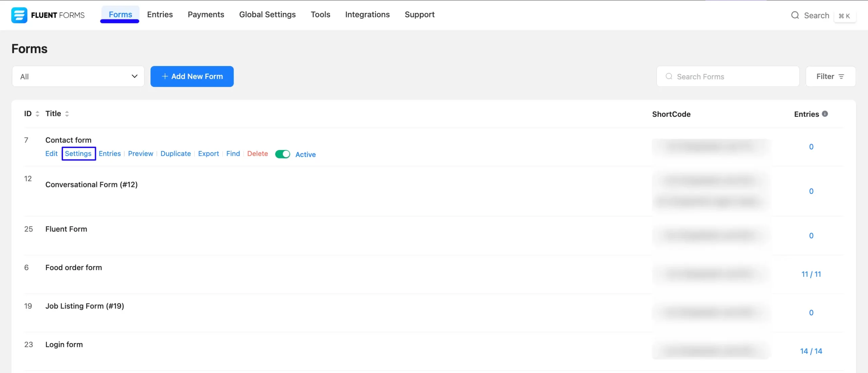Expand the form status filter selector

tap(134, 76)
